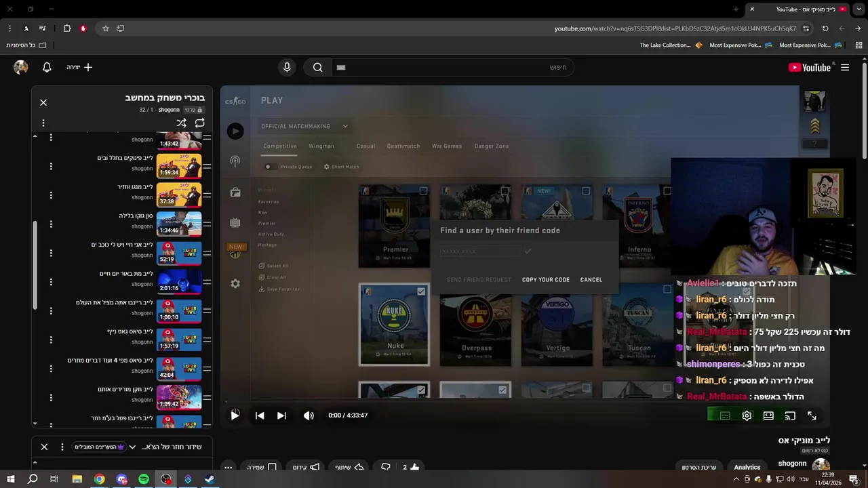Image resolution: width=868 pixels, height=488 pixels.
Task: Open the Windows notification center
Action: click(x=854, y=479)
